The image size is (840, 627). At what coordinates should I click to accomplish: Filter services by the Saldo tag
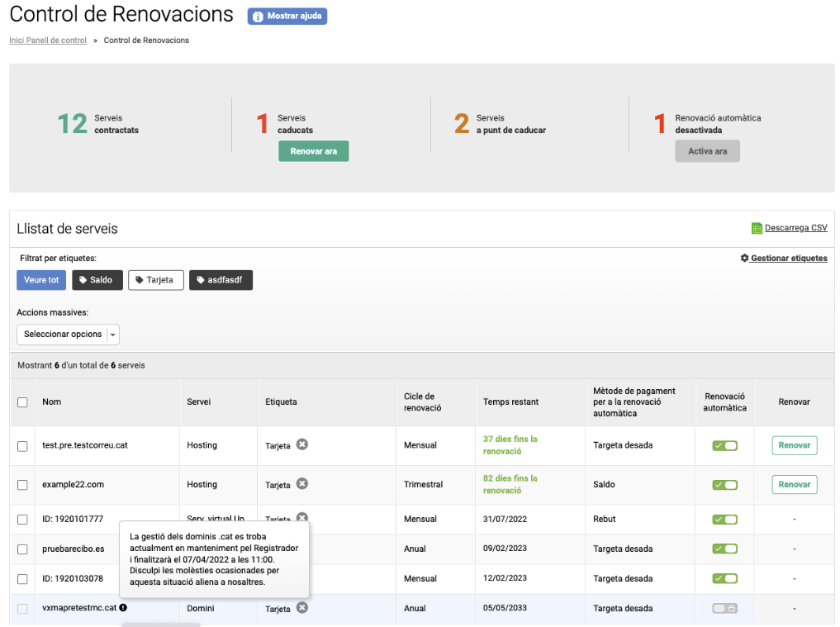click(x=97, y=280)
